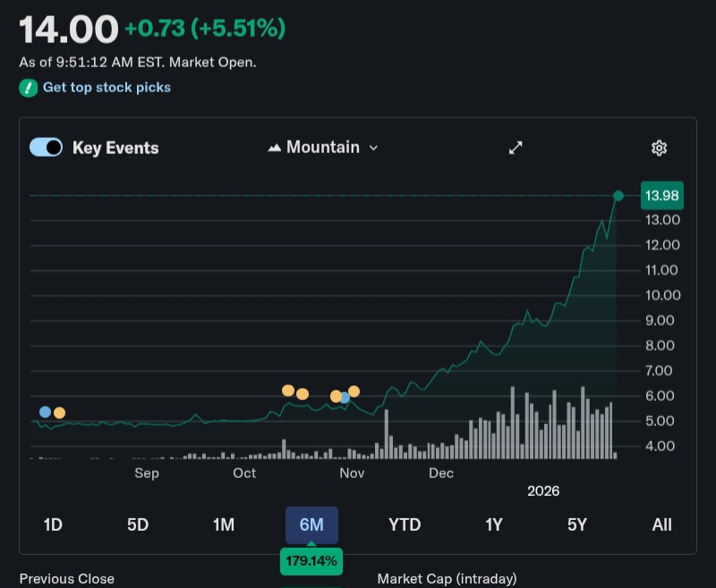Switch to the 5Y range

[577, 524]
